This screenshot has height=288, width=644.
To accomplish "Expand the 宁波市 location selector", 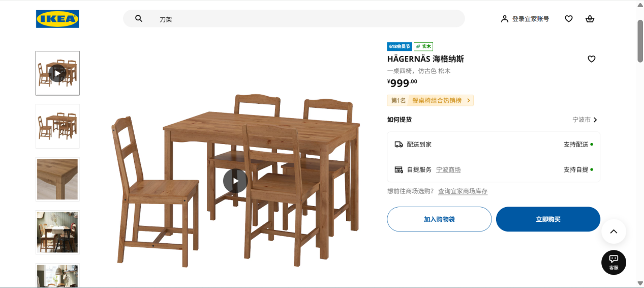I will click(x=585, y=120).
